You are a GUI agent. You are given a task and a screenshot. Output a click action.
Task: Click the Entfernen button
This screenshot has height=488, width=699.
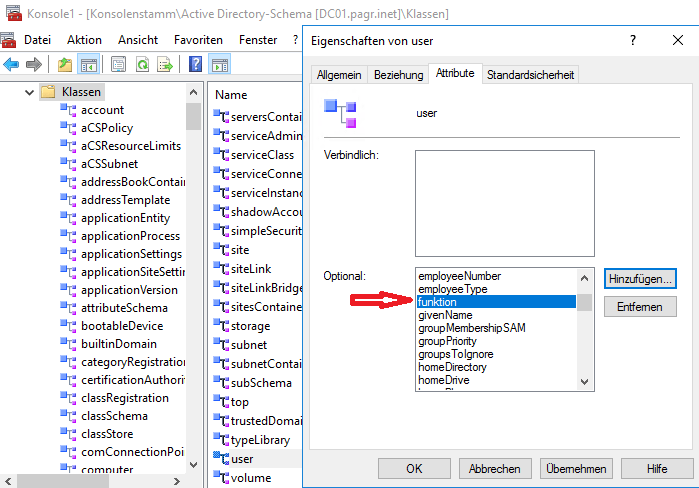[x=640, y=307]
